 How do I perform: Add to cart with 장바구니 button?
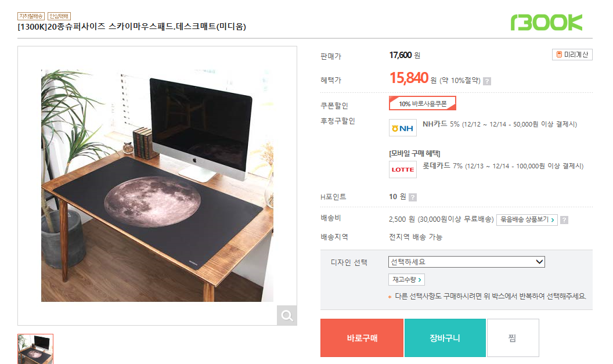445,338
